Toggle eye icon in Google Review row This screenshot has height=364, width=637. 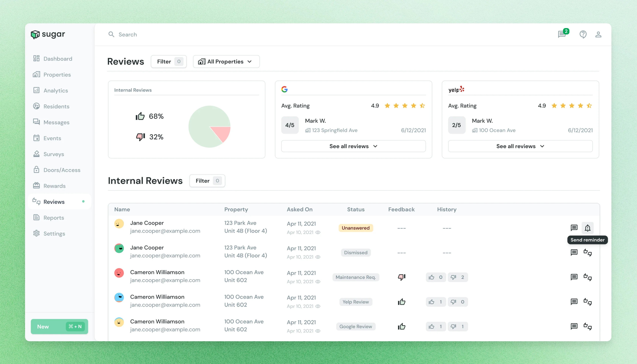[318, 331]
